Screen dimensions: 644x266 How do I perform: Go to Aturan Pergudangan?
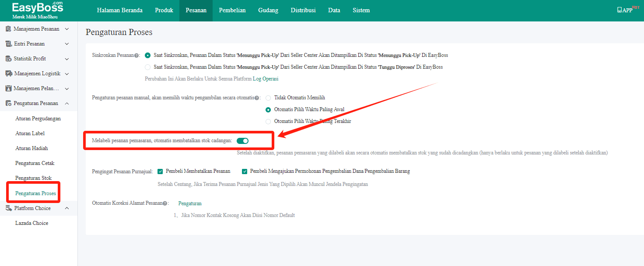[x=38, y=119]
